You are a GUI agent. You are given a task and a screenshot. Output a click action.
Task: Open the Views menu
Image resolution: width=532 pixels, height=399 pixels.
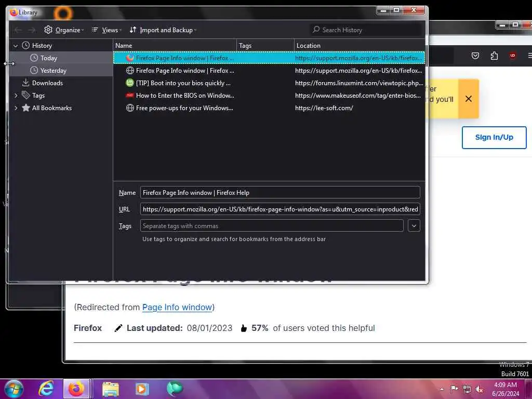[x=106, y=30]
